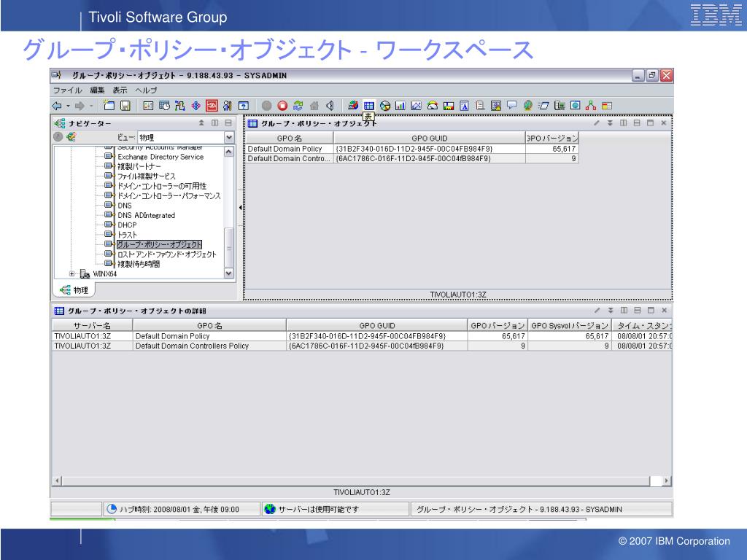Open the 編集 menu

pyautogui.click(x=97, y=90)
